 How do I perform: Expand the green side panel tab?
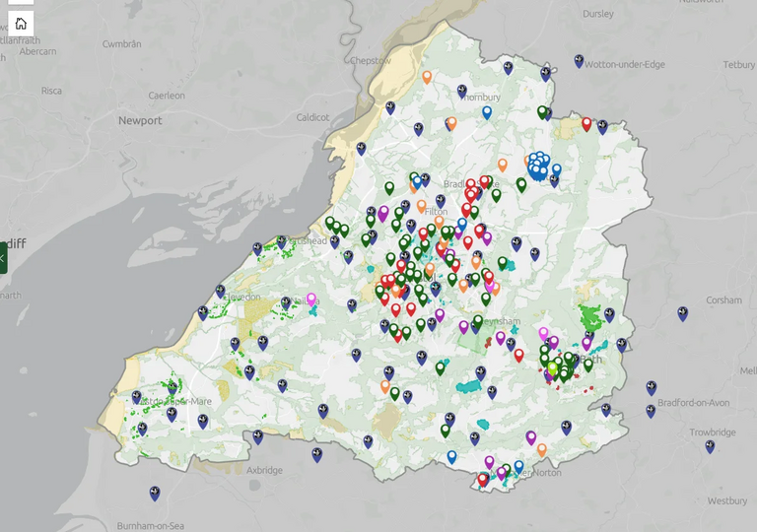pos(3,258)
